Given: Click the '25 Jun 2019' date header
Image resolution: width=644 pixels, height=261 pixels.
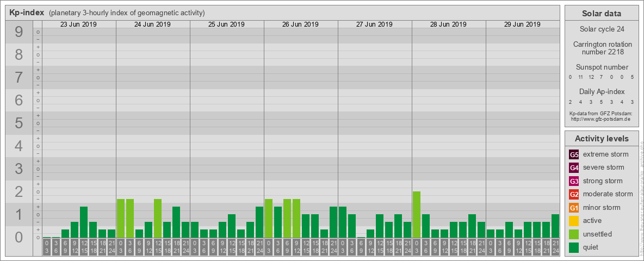Looking at the screenshot, I should tap(226, 24).
